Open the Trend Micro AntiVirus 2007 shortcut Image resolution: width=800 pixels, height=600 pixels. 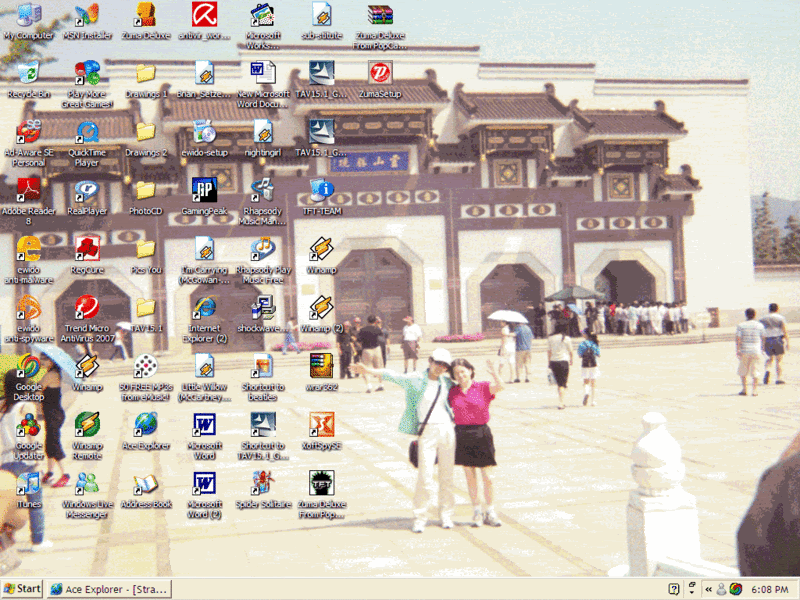pyautogui.click(x=87, y=307)
